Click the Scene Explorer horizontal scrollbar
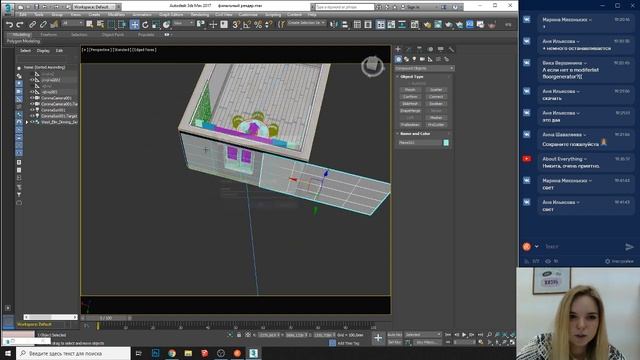The height and width of the screenshot is (360, 640). [50, 317]
